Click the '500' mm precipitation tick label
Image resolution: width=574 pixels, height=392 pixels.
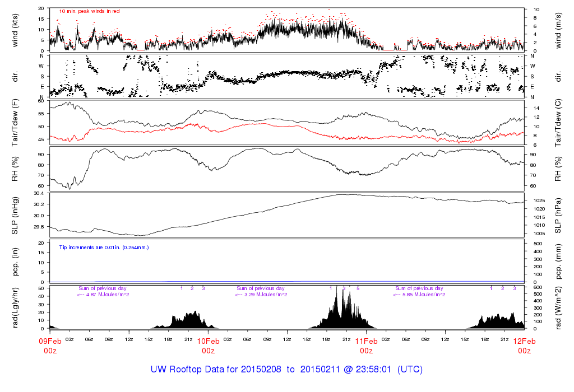point(538,244)
